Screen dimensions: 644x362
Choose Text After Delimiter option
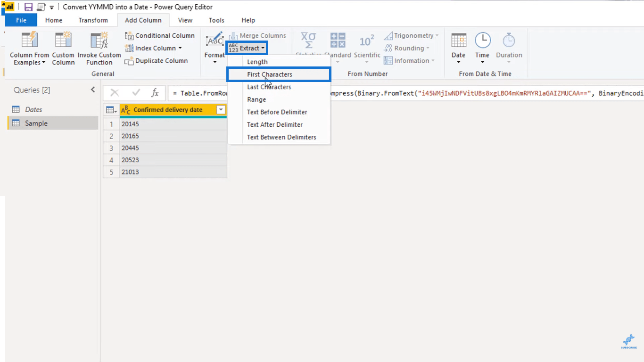(x=275, y=124)
